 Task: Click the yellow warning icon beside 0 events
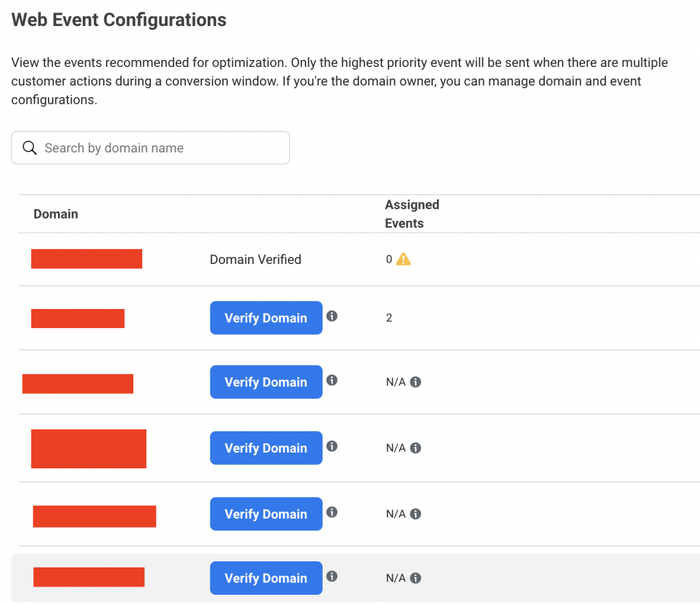point(403,259)
